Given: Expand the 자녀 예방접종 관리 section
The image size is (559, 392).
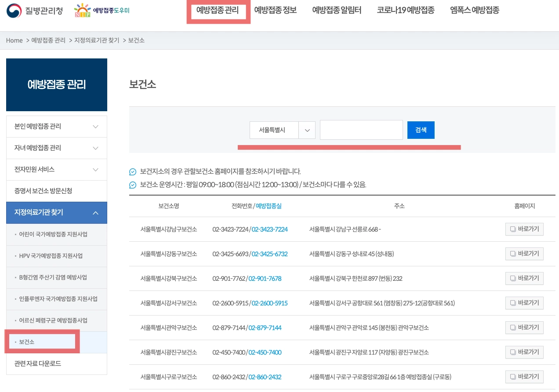Looking at the screenshot, I should point(57,148).
